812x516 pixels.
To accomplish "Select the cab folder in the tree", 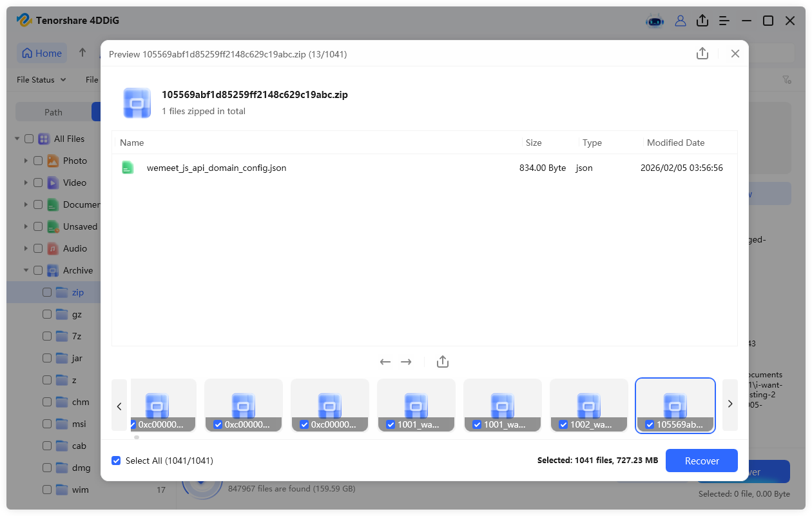I will click(79, 446).
